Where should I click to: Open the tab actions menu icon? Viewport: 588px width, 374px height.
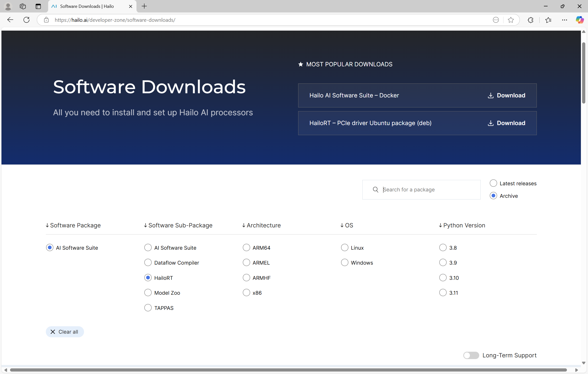tap(38, 6)
